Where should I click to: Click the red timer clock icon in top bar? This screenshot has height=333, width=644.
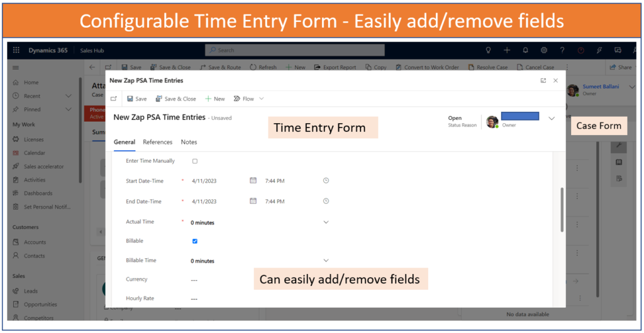click(x=580, y=50)
